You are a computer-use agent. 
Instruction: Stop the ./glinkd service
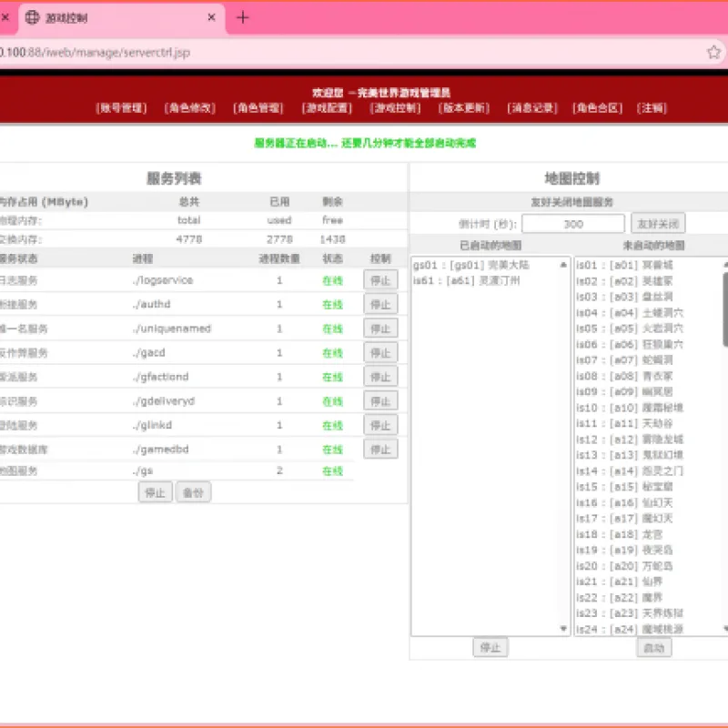pyautogui.click(x=380, y=425)
